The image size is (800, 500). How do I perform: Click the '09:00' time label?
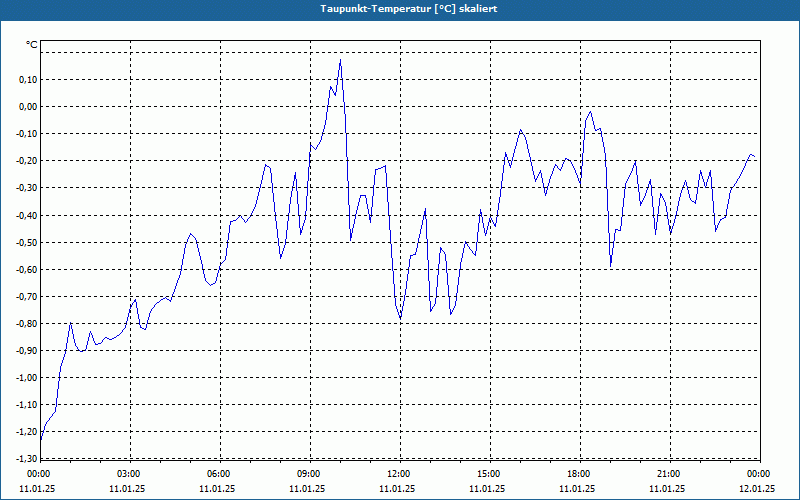point(308,474)
